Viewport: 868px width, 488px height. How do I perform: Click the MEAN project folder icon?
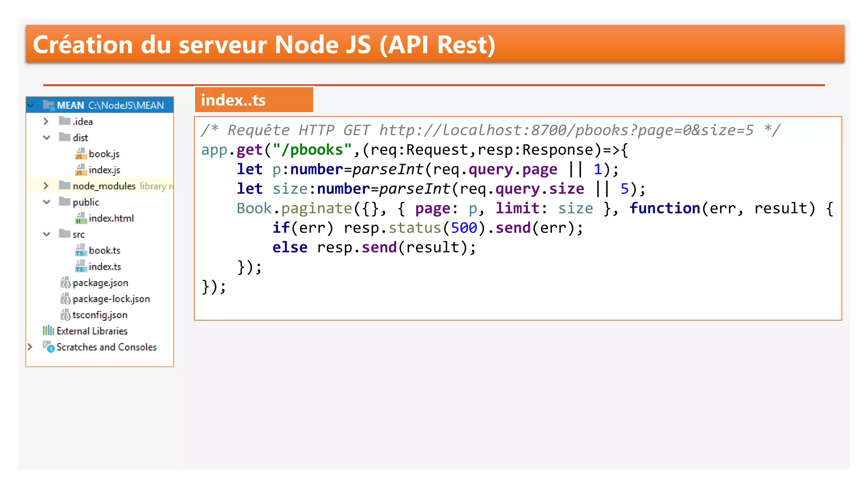[x=48, y=105]
